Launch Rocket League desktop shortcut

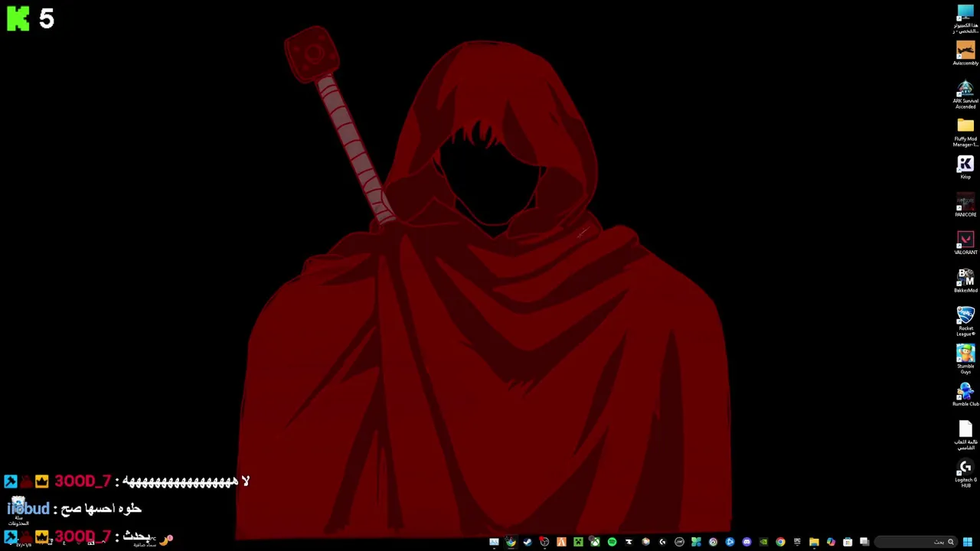pyautogui.click(x=965, y=321)
